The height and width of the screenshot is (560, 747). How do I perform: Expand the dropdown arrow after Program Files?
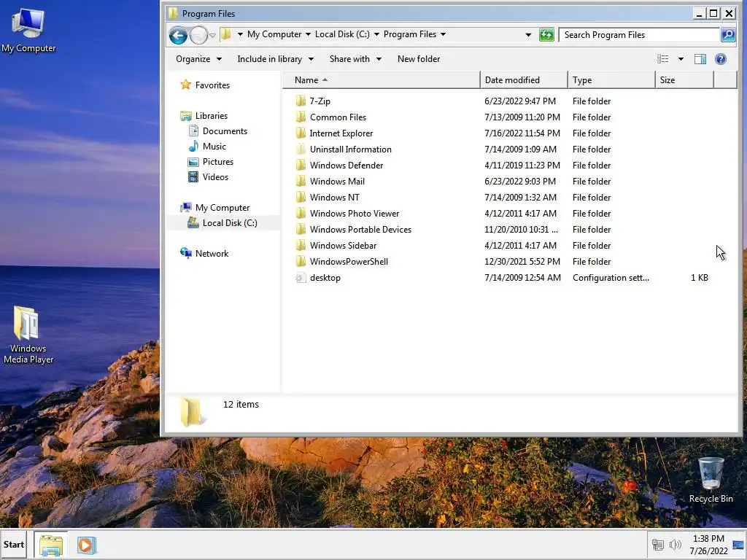click(443, 34)
